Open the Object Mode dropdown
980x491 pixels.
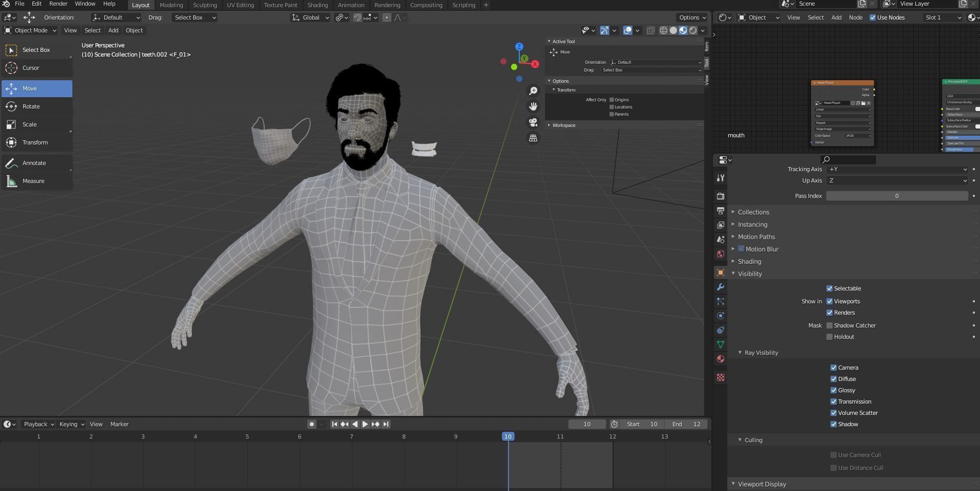click(30, 30)
